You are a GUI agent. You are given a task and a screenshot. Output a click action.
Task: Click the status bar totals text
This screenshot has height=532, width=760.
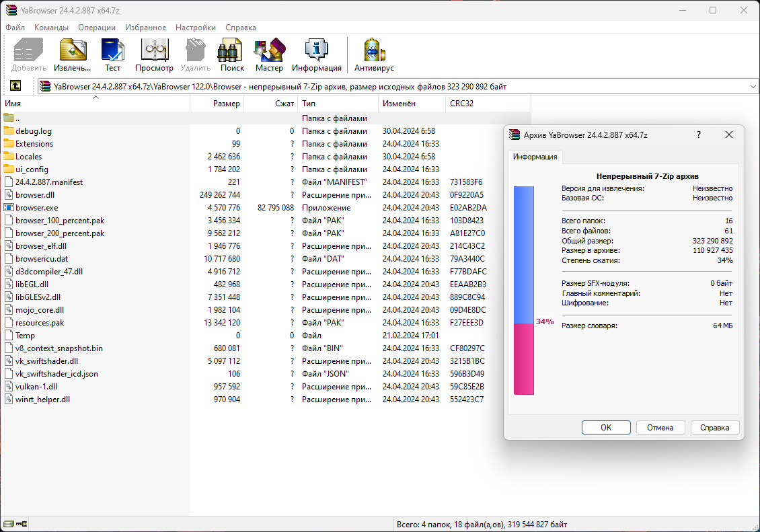(482, 524)
